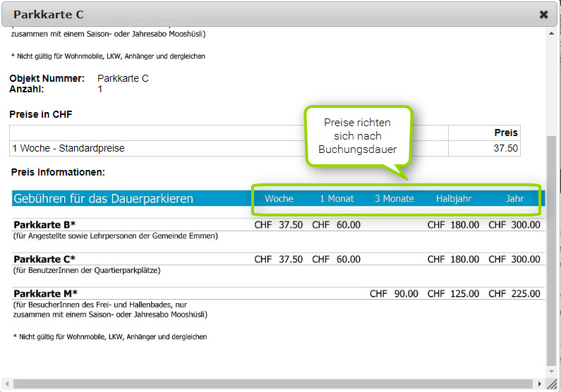The width and height of the screenshot is (561, 392).
Task: Click the horizontal scrollbar left arrow
Action: tap(7, 384)
